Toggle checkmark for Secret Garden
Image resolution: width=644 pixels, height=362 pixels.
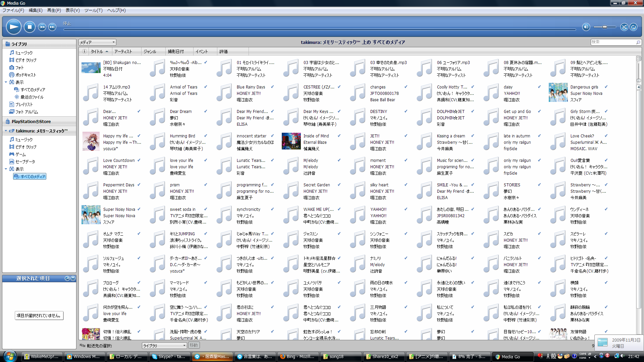(x=339, y=185)
